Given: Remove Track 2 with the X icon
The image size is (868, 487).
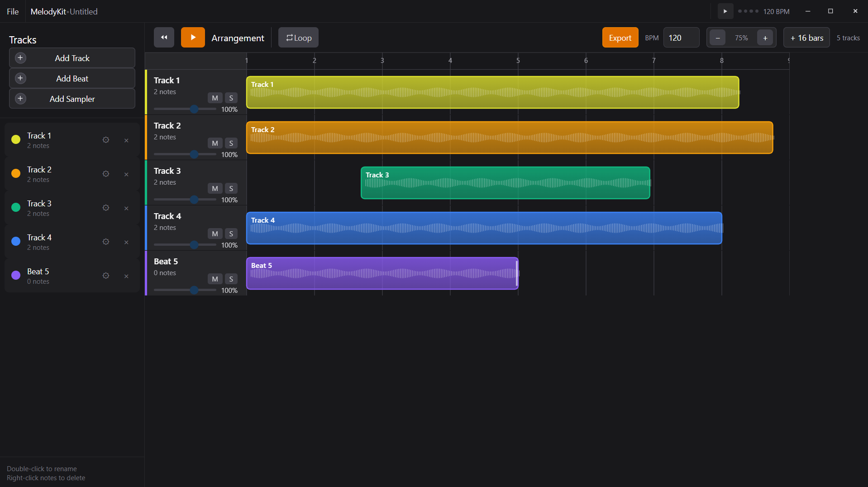Looking at the screenshot, I should [x=126, y=174].
